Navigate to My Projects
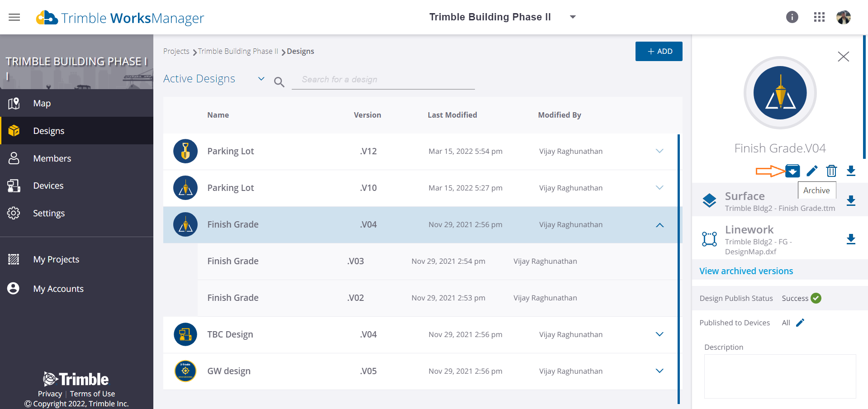The height and width of the screenshot is (409, 868). [x=56, y=259]
